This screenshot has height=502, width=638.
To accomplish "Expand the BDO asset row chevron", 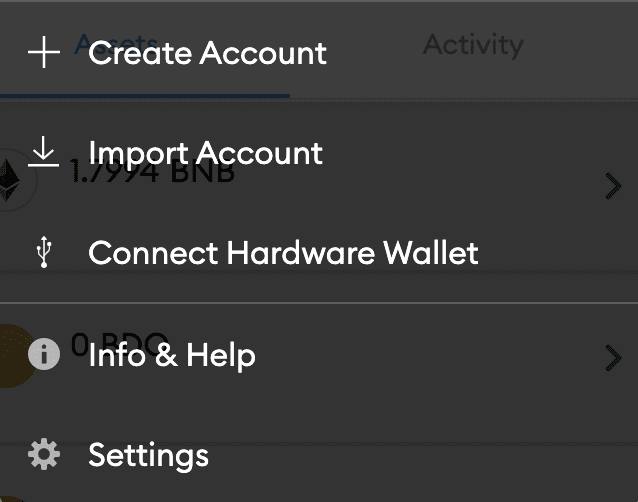I will click(x=614, y=357).
